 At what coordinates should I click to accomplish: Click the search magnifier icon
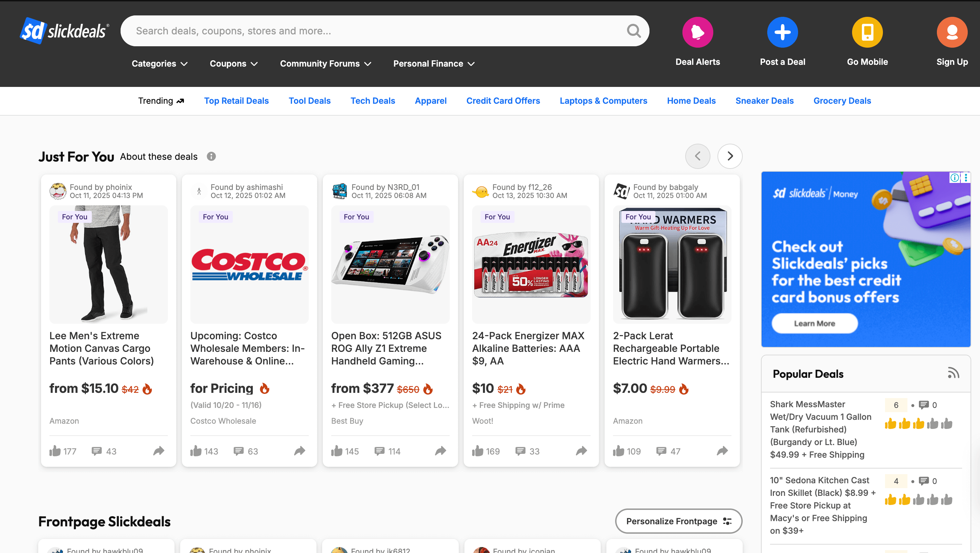tap(633, 30)
